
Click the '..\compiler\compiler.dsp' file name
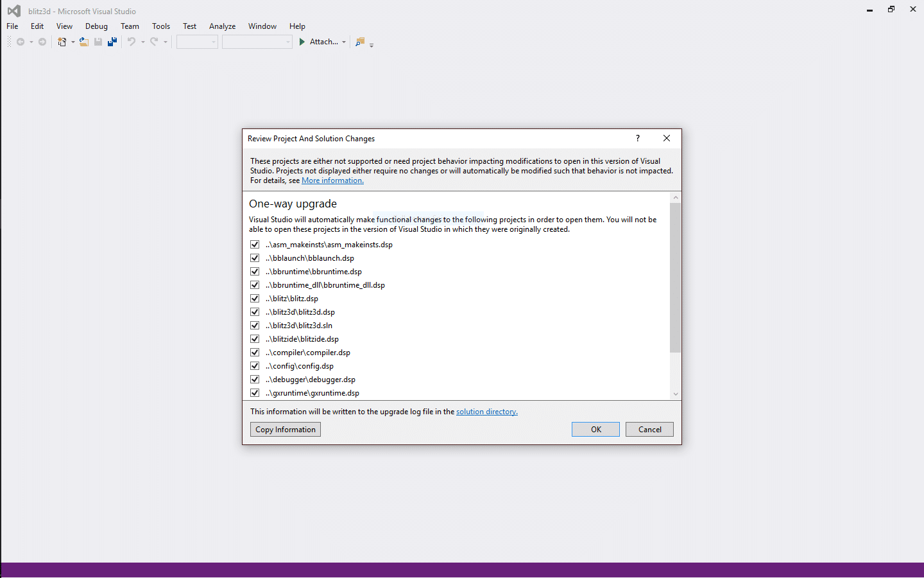(308, 353)
